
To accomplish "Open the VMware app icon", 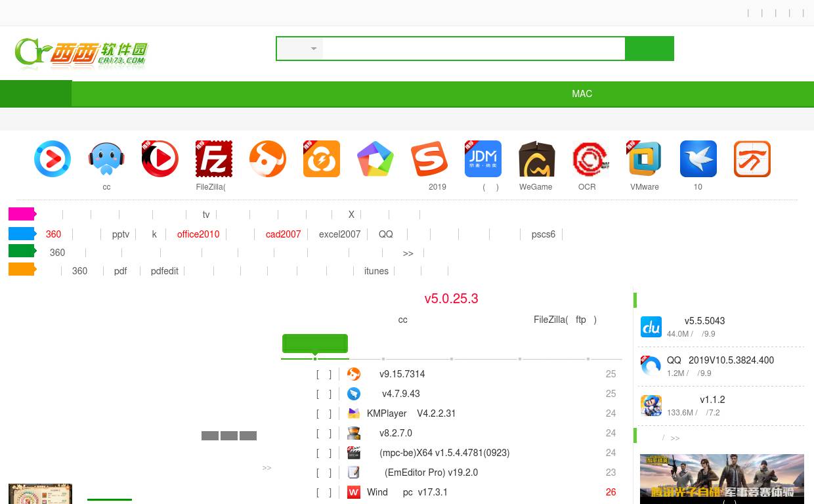I will pos(645,159).
